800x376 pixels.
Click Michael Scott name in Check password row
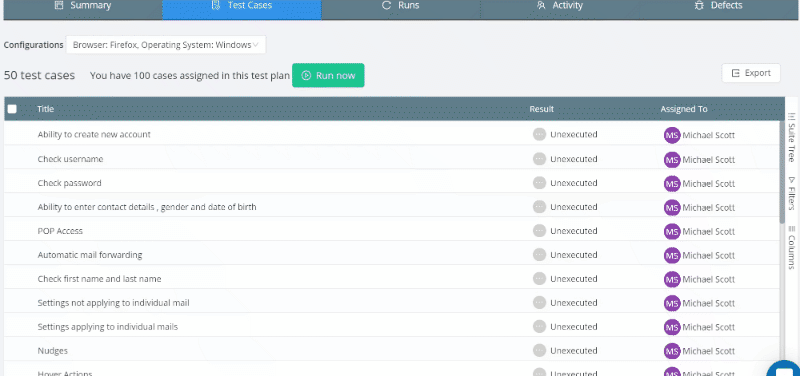pyautogui.click(x=709, y=184)
